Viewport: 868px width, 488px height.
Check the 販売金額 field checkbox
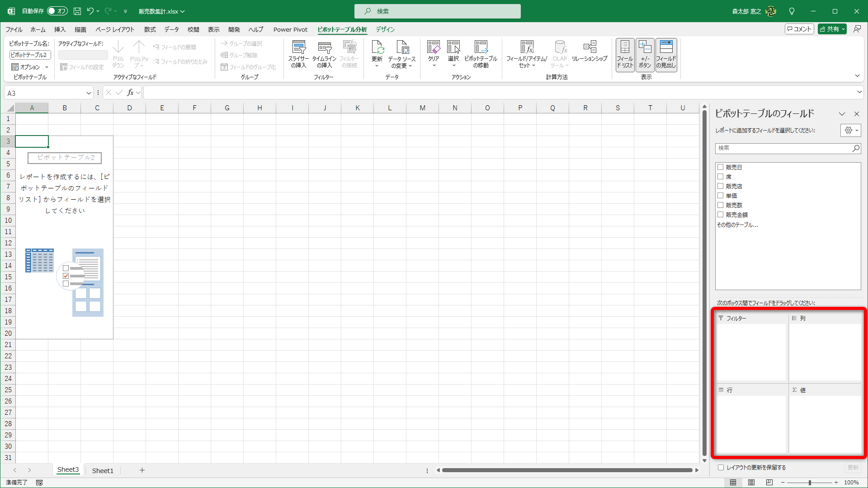tap(721, 215)
